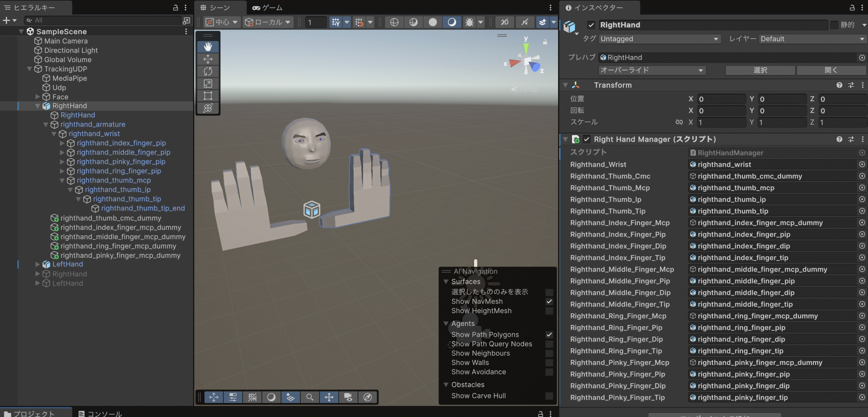The height and width of the screenshot is (417, 868).
Task: Select the Scale tool
Action: coord(208,83)
